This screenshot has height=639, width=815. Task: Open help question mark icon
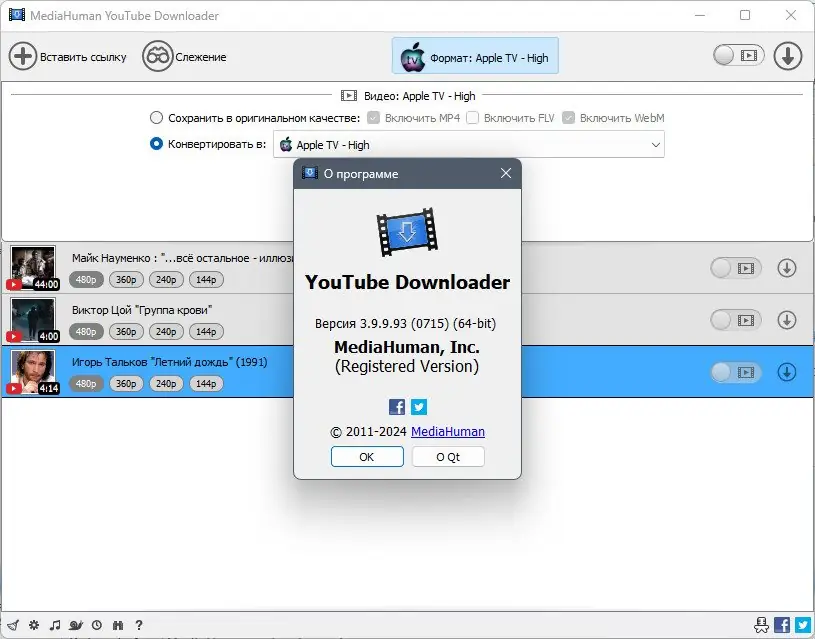(x=139, y=625)
